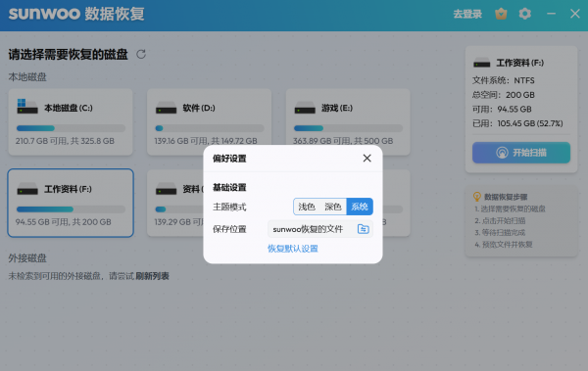Select the 浅色 theme mode
This screenshot has width=588, height=371.
click(x=307, y=207)
